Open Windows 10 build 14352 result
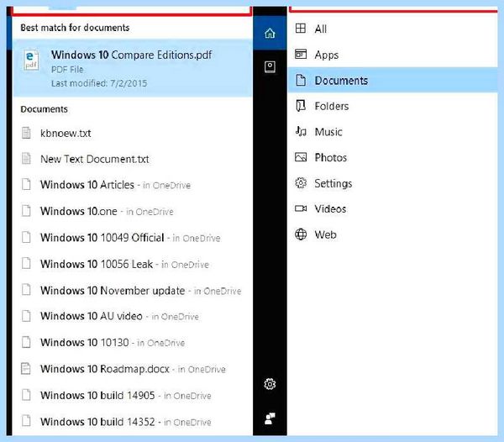Image resolution: width=504 pixels, height=442 pixels. pyautogui.click(x=133, y=422)
